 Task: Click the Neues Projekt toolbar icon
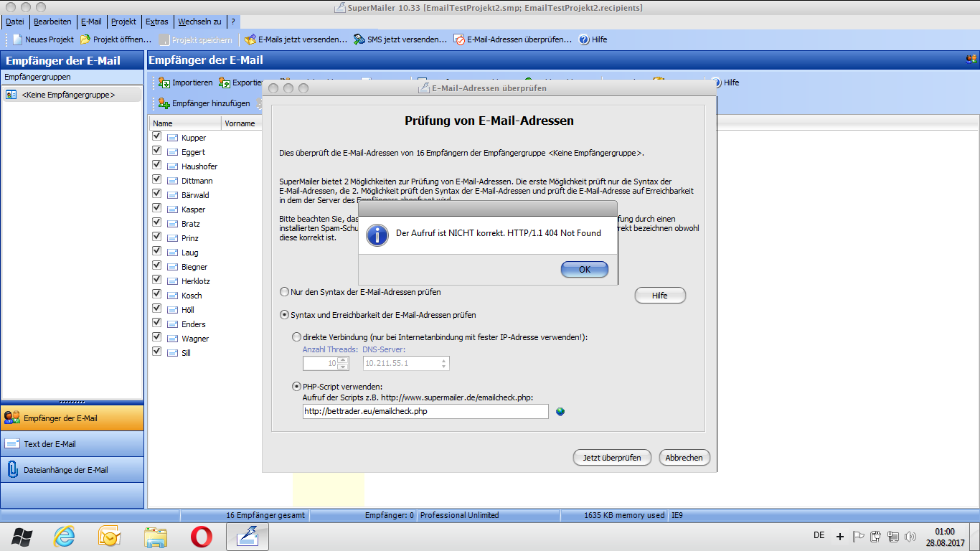(x=18, y=39)
